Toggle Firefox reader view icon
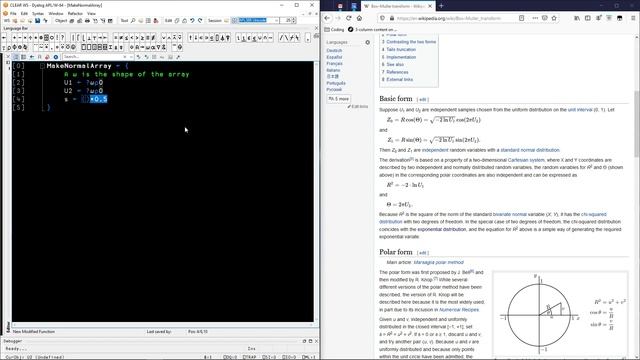The height and width of the screenshot is (360, 640). point(522,18)
